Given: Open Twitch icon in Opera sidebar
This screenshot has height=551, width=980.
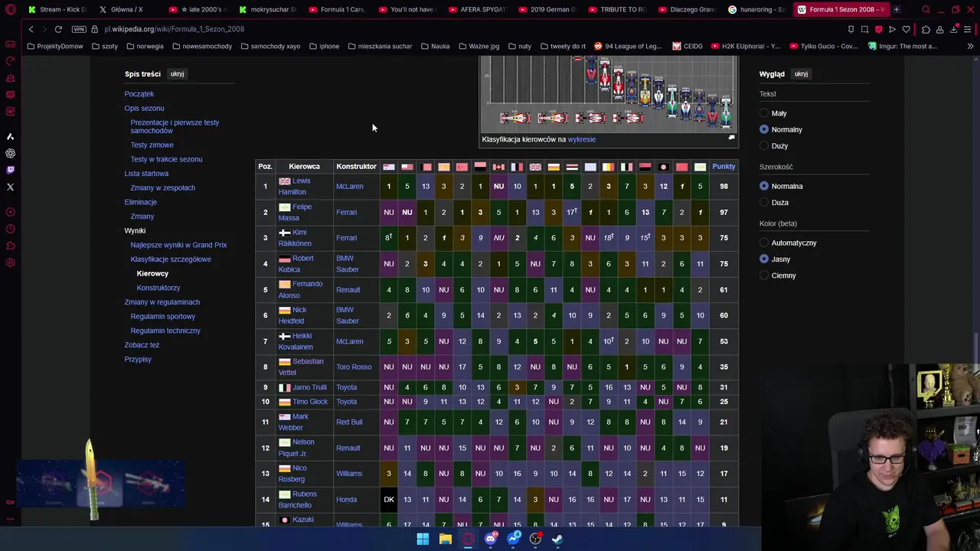Looking at the screenshot, I should click(10, 170).
